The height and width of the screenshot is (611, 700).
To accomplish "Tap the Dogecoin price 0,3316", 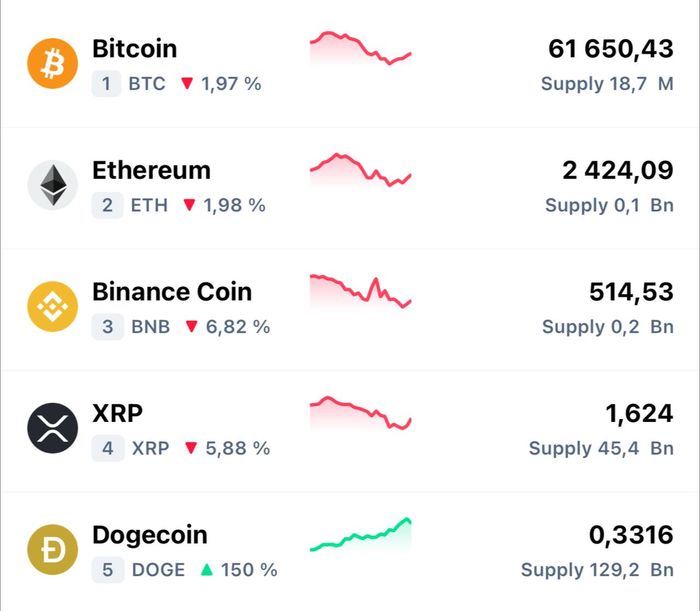I will click(x=631, y=534).
